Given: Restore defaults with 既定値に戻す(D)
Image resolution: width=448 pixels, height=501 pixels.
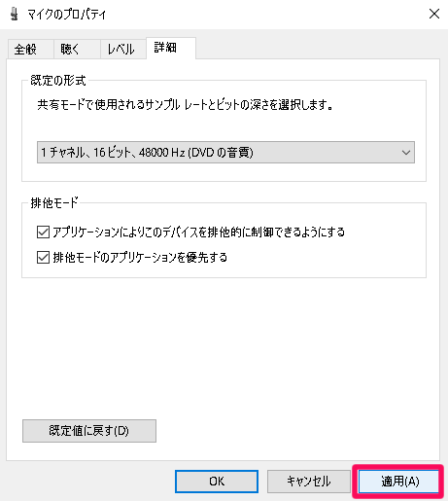Looking at the screenshot, I should [89, 431].
